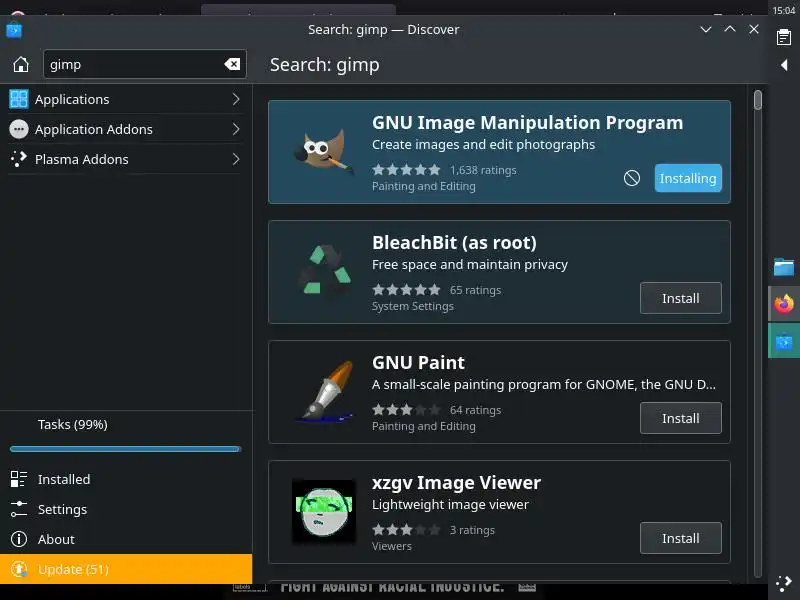This screenshot has height=600, width=800.
Task: Click the 65 ratings text
Action: point(476,290)
